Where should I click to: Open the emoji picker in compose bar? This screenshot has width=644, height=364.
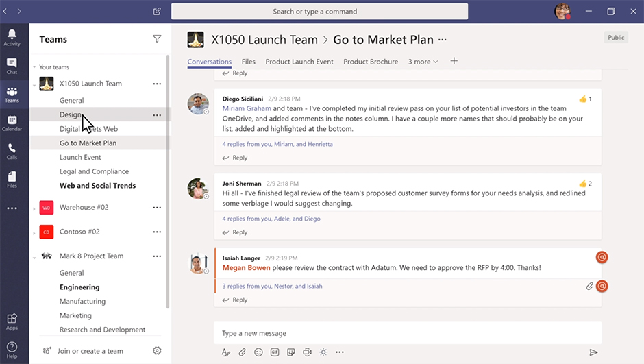click(x=258, y=352)
